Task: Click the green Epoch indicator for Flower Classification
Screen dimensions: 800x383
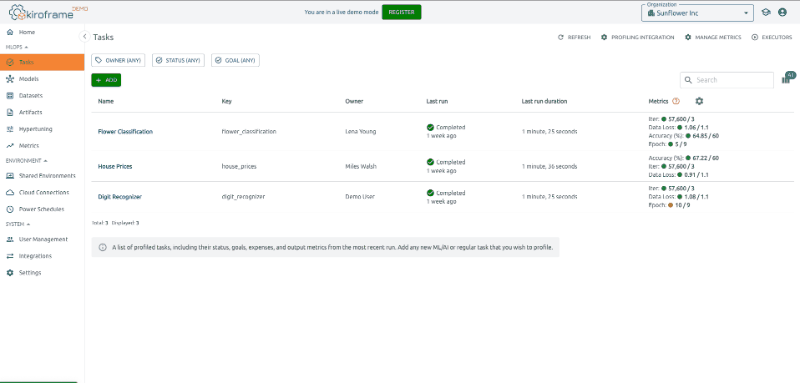Action: click(670, 144)
